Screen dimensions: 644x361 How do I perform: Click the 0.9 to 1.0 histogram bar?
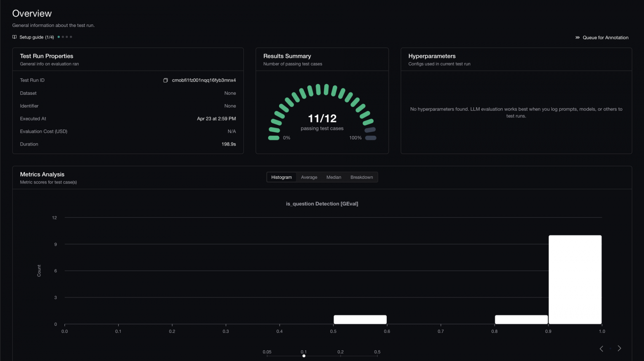tap(575, 280)
